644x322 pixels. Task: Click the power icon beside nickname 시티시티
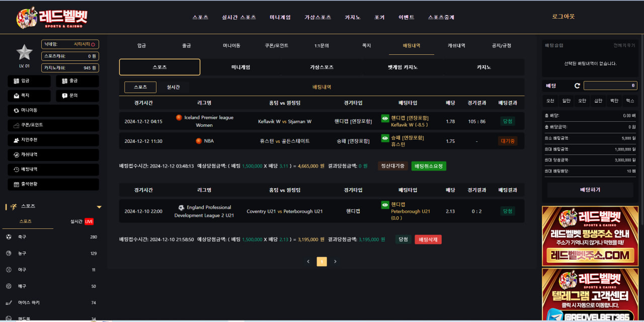tap(93, 44)
